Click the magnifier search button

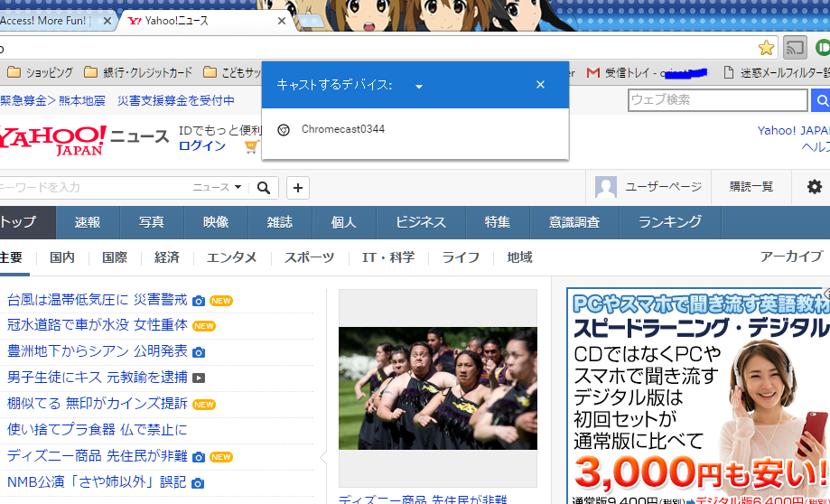coord(264,187)
